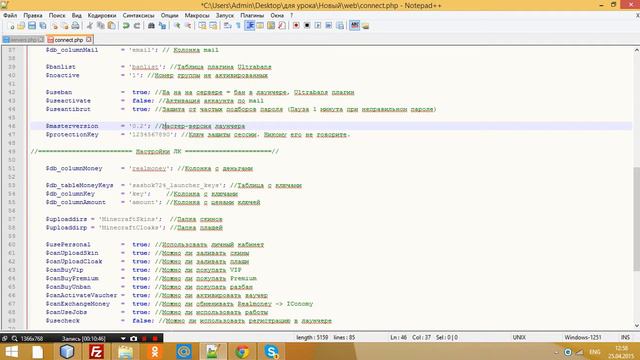Open the Файл menu
The width and height of the screenshot is (640, 360).
click(10, 15)
